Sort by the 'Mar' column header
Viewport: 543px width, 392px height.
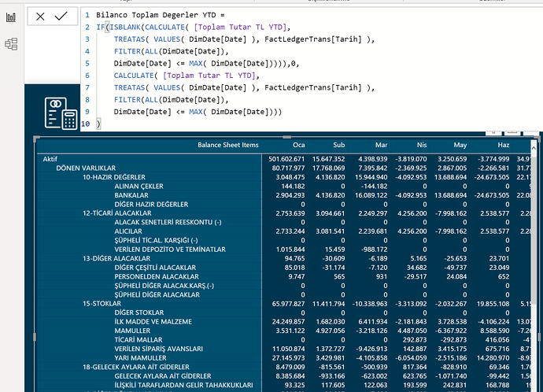[x=381, y=145]
